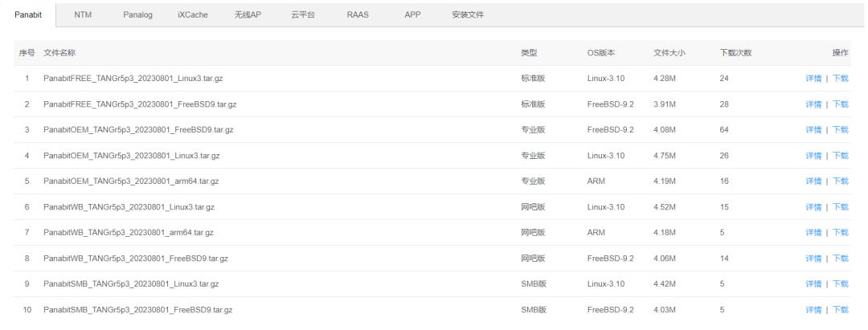
Task: Click file size 4.08M cell
Action: (665, 130)
